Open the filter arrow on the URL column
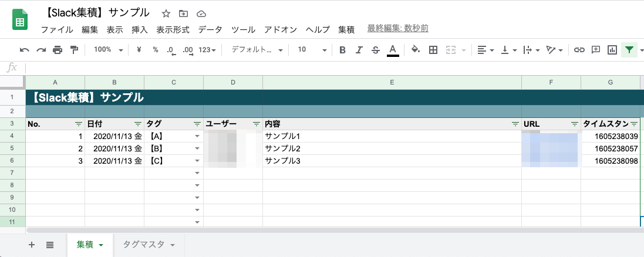644x257 pixels. tap(574, 124)
